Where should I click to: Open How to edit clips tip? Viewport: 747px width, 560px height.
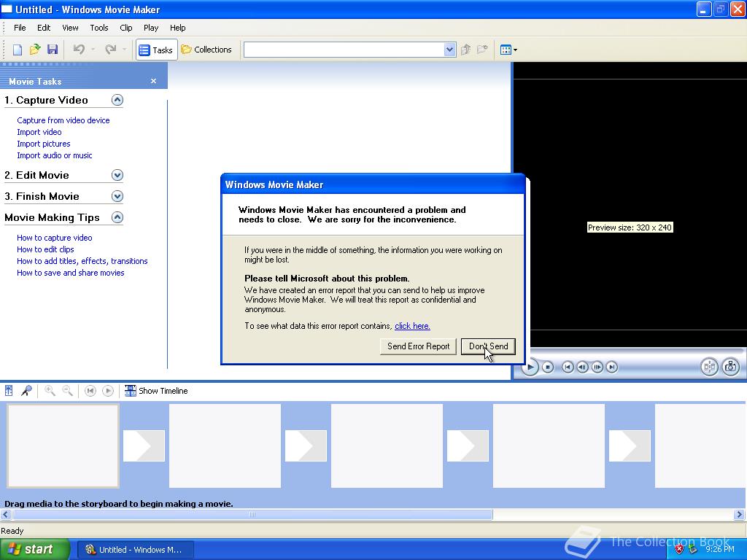pyautogui.click(x=45, y=249)
